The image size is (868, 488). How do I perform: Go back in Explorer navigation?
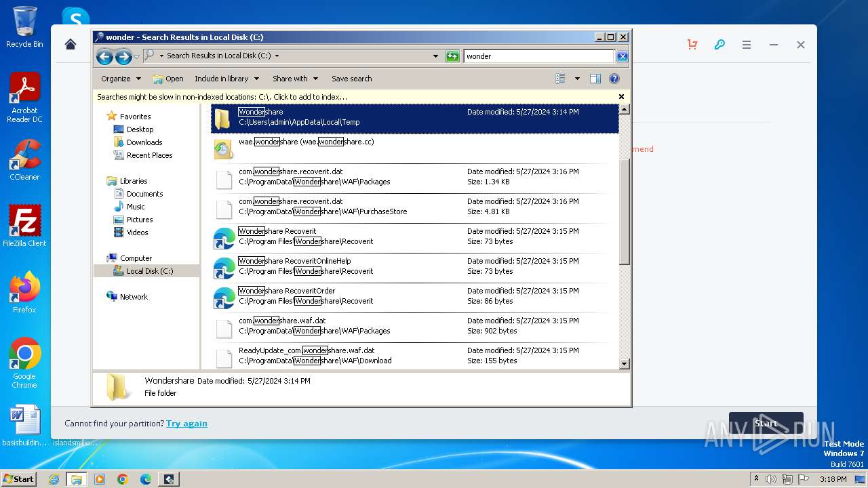click(x=104, y=57)
